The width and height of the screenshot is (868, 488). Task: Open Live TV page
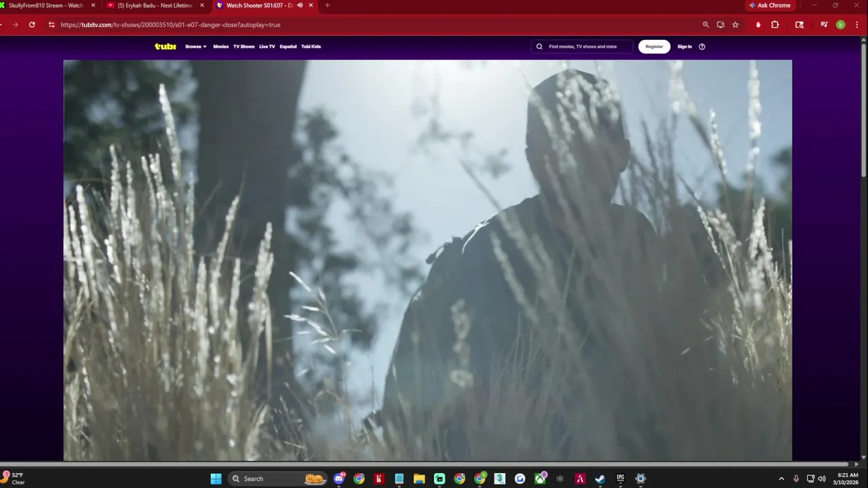[x=267, y=47]
